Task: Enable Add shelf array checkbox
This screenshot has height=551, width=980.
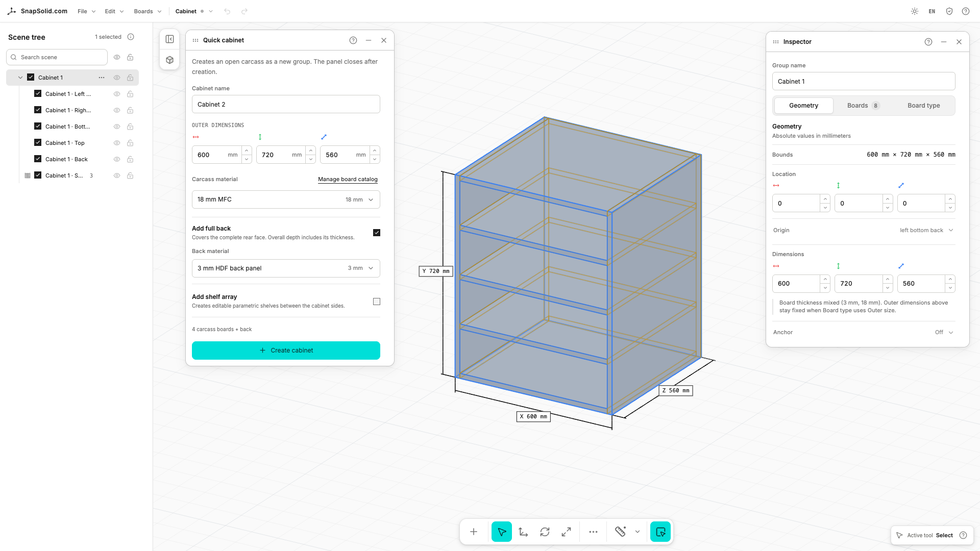Action: 377,302
